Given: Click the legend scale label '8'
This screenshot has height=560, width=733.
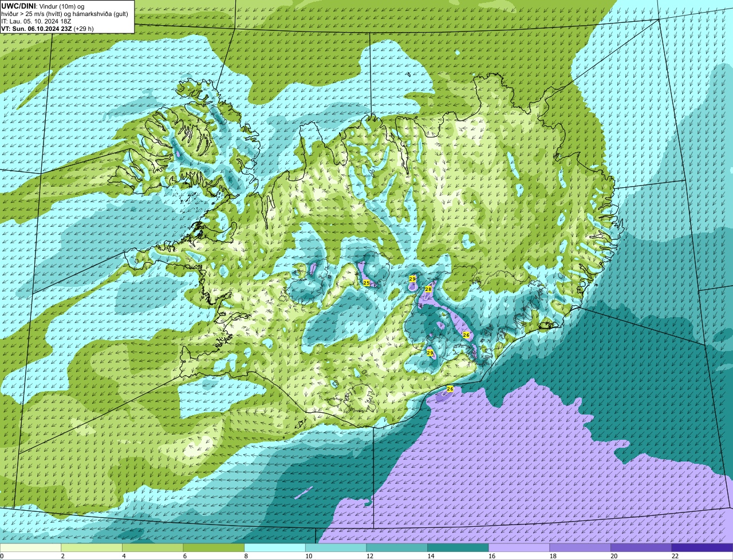Looking at the screenshot, I should (246, 556).
